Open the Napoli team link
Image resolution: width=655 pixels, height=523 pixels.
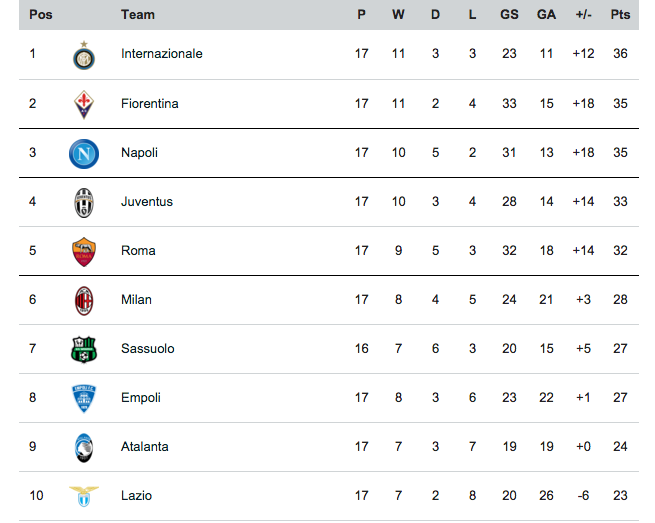139,152
